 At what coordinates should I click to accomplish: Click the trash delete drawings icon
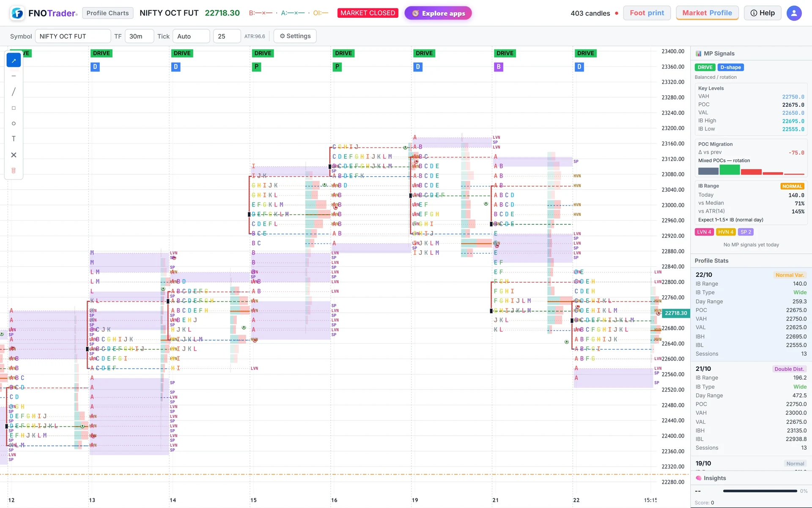pyautogui.click(x=14, y=171)
